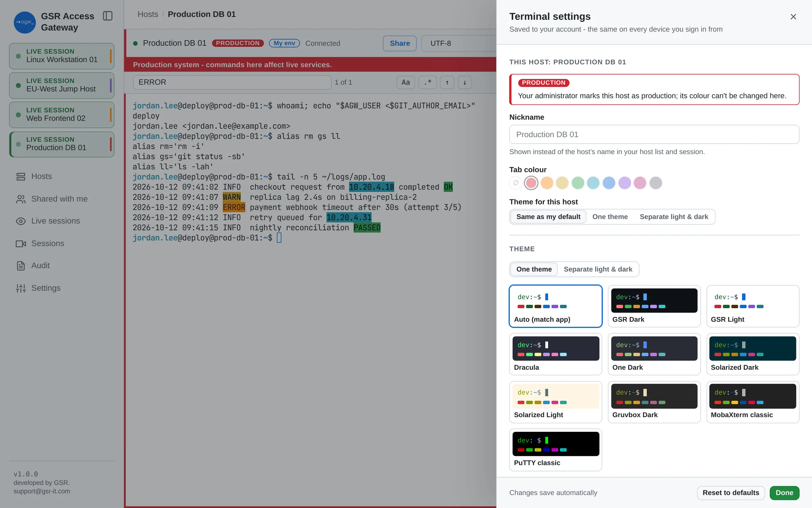This screenshot has height=508, width=812.
Task: Open Settings in the sidebar
Action: (x=62, y=288)
